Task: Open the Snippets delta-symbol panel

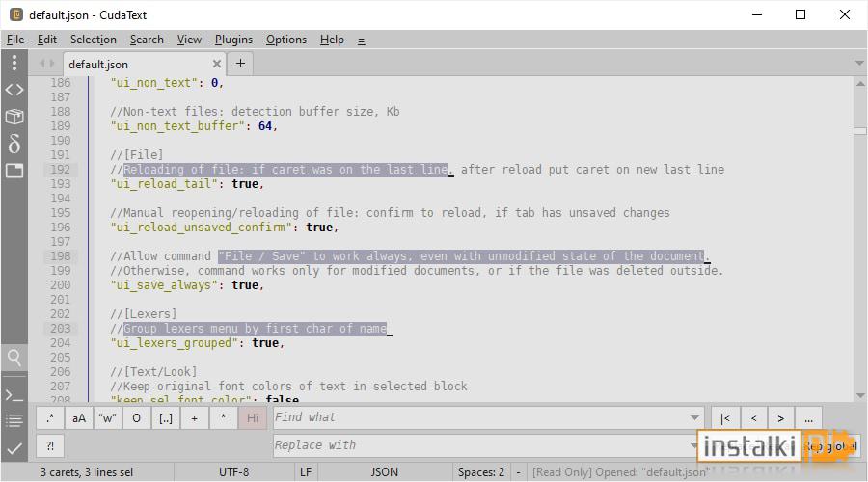Action: tap(14, 144)
